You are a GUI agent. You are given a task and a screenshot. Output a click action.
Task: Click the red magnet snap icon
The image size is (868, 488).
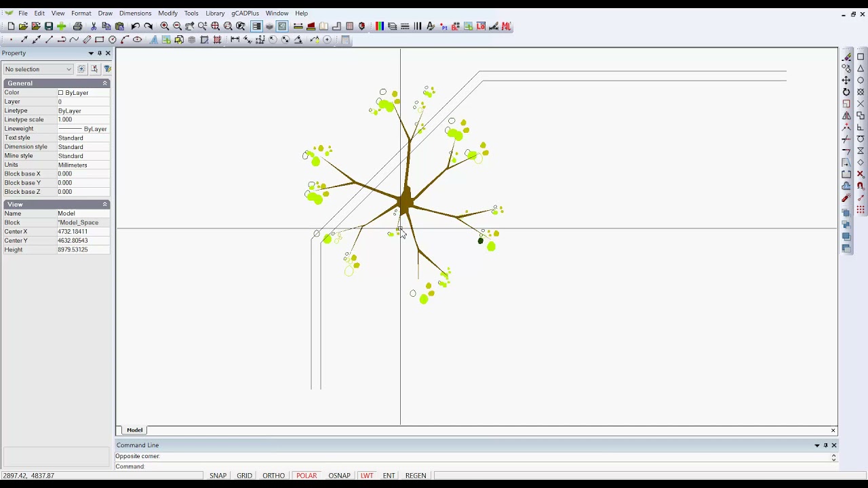[861, 186]
